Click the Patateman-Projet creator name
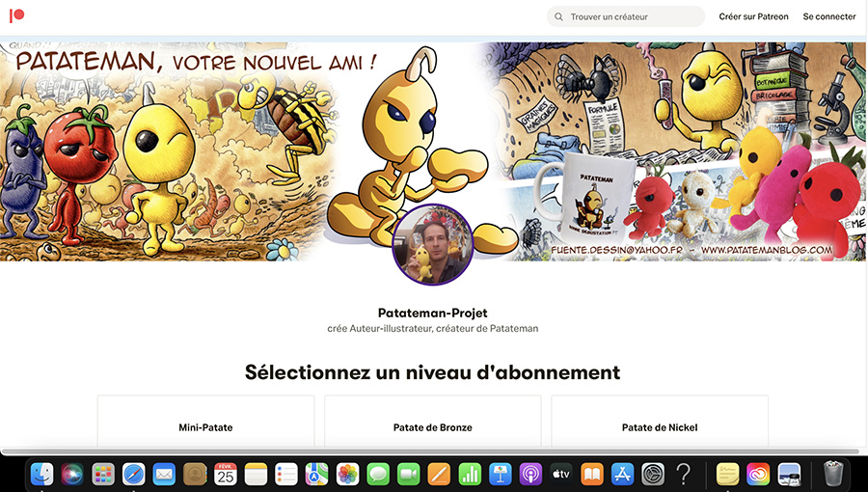868x492 pixels. [x=433, y=313]
